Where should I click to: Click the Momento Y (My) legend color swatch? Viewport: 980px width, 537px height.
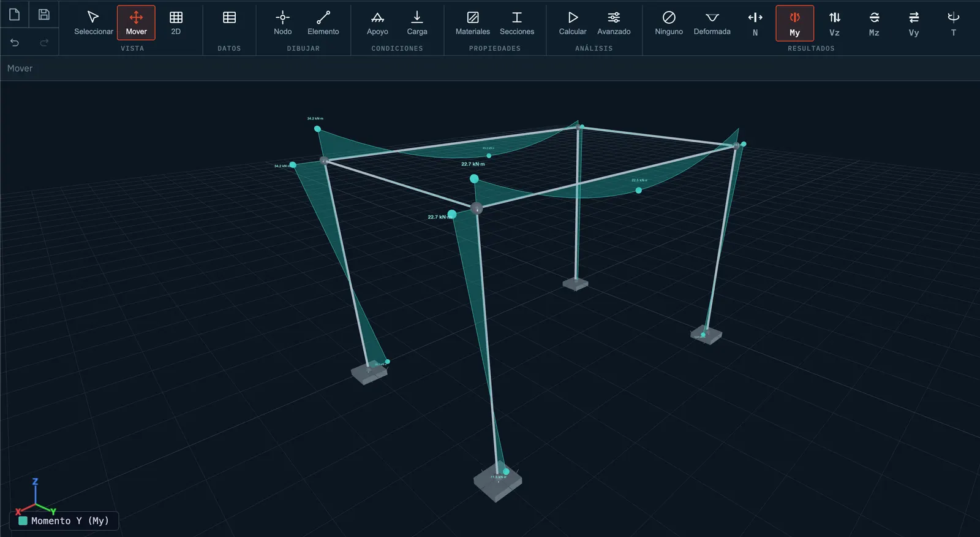click(23, 520)
